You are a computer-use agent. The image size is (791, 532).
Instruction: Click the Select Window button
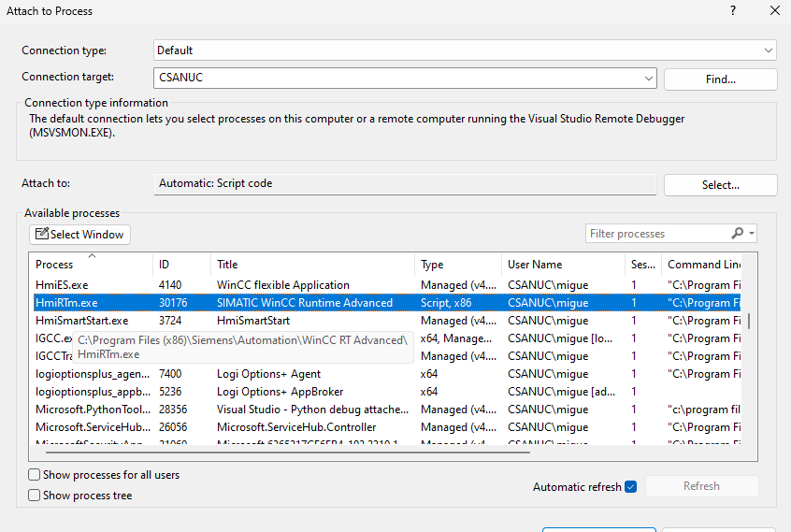coord(79,235)
